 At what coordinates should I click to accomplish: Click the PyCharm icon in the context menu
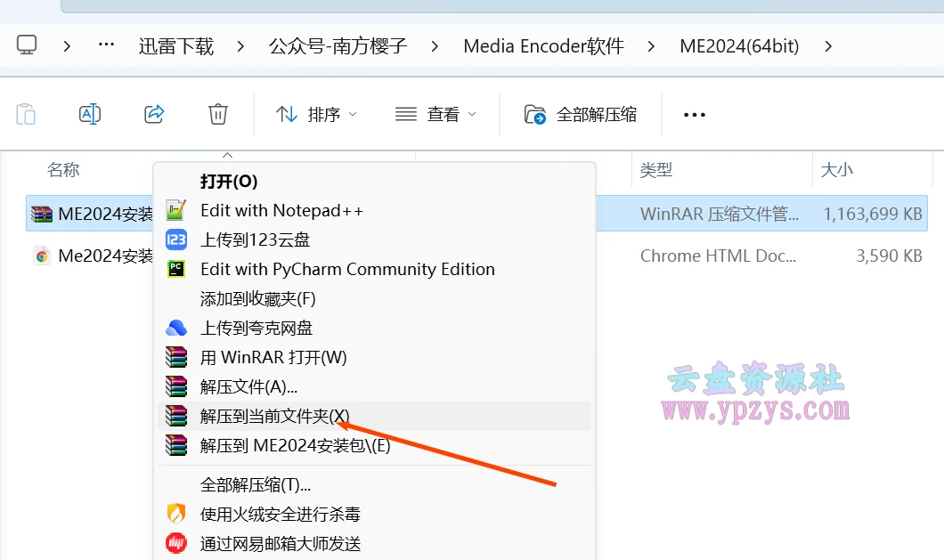point(175,269)
